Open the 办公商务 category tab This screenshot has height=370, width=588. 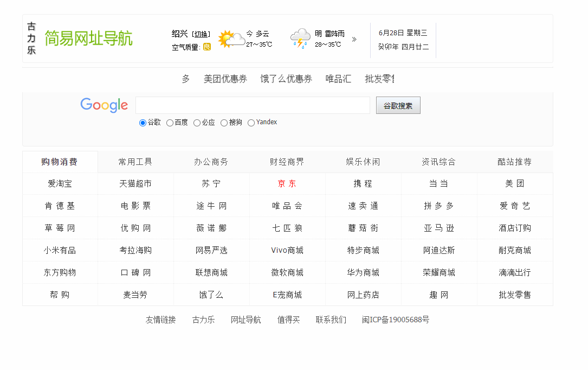click(x=211, y=162)
